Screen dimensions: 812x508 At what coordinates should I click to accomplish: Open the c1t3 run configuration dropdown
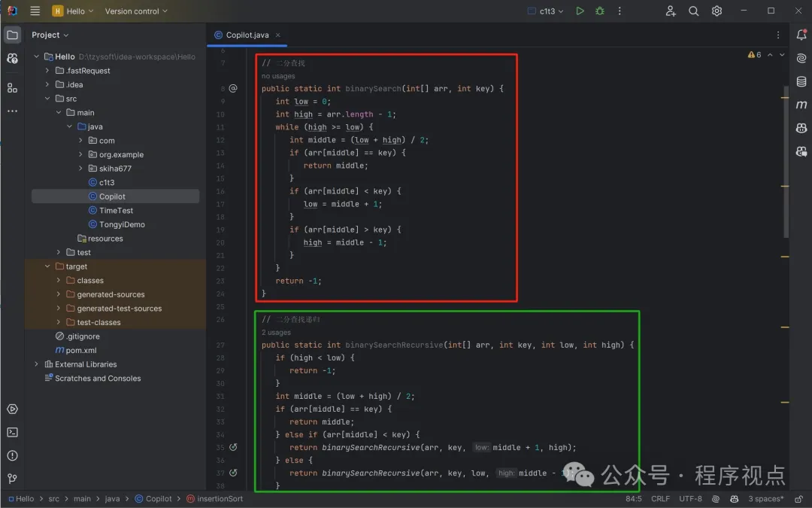(545, 11)
